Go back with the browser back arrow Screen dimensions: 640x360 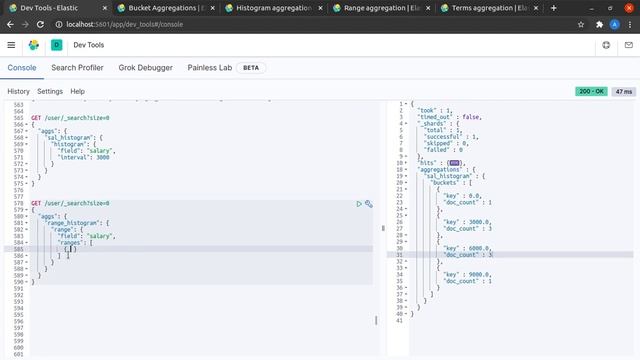[10, 24]
